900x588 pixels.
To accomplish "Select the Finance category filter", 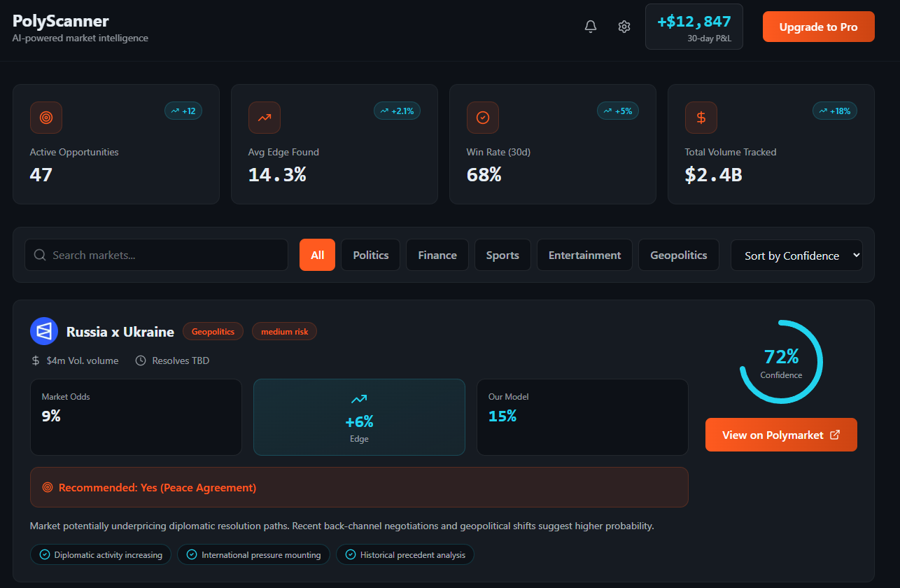I will click(x=437, y=255).
